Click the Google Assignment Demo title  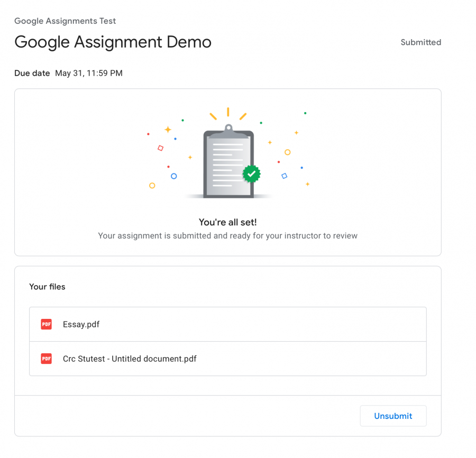pyautogui.click(x=113, y=42)
